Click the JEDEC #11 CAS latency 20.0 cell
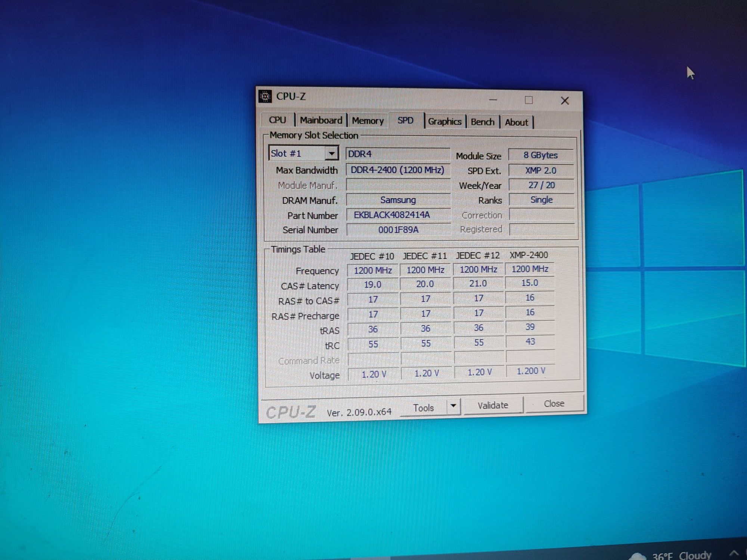This screenshot has width=747, height=560. [425, 284]
